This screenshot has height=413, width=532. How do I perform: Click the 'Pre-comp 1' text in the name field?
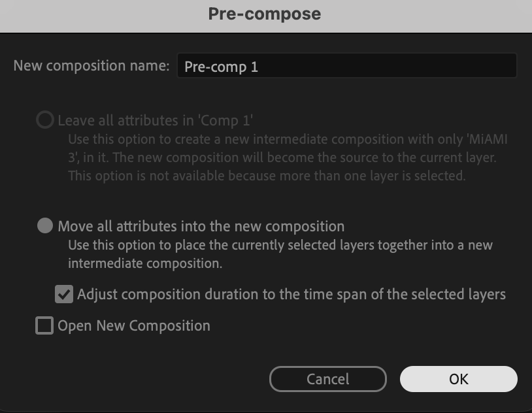pyautogui.click(x=222, y=67)
